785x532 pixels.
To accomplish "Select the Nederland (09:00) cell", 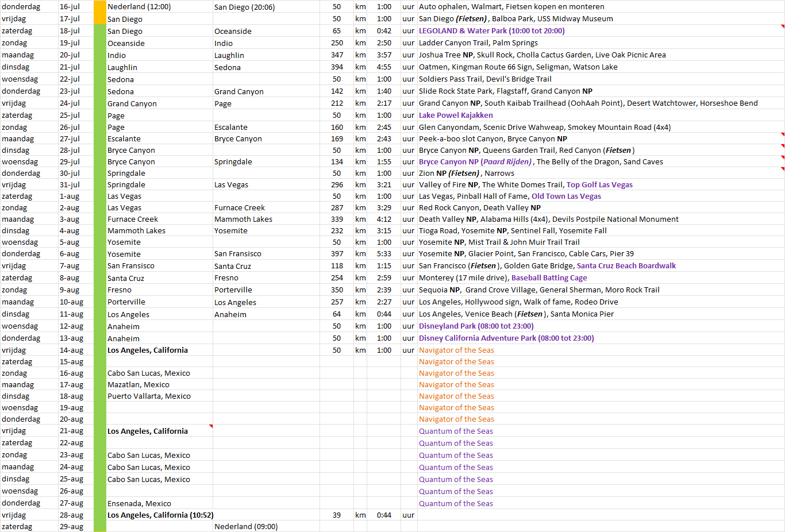I will click(246, 527).
